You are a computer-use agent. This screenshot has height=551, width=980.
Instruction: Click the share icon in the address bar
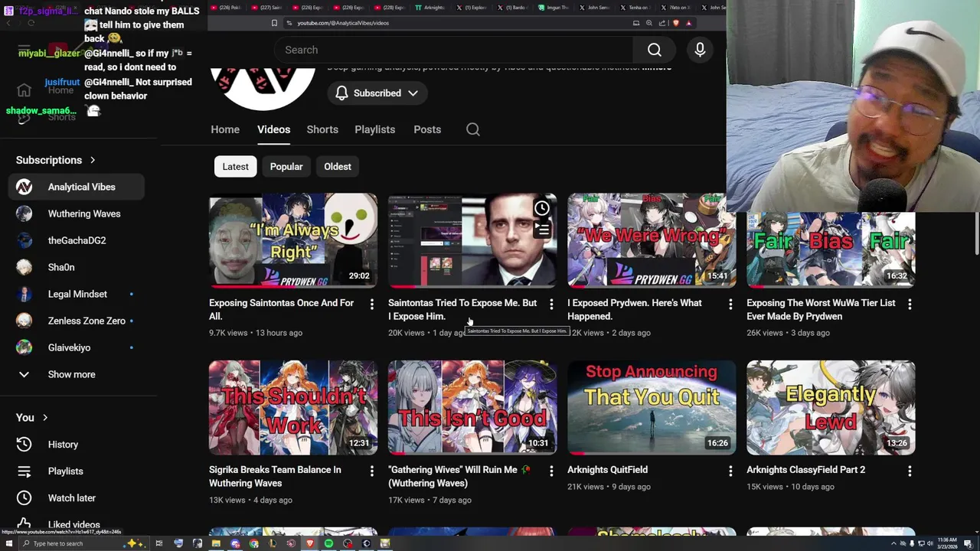(x=662, y=23)
